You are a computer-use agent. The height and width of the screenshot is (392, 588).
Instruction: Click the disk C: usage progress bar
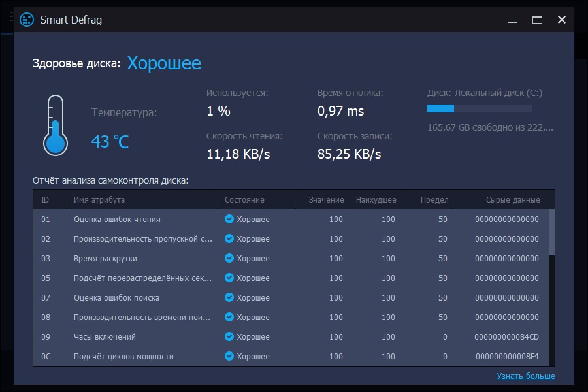tap(479, 108)
